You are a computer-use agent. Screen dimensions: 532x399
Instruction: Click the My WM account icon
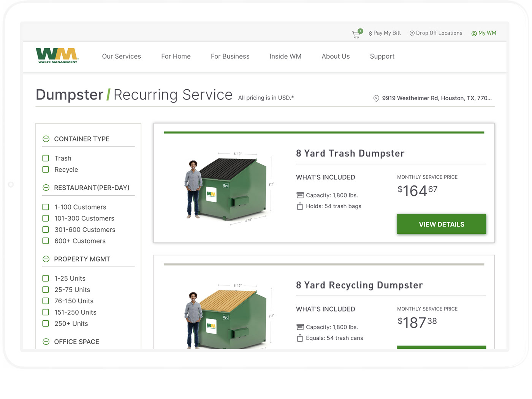[x=474, y=33]
